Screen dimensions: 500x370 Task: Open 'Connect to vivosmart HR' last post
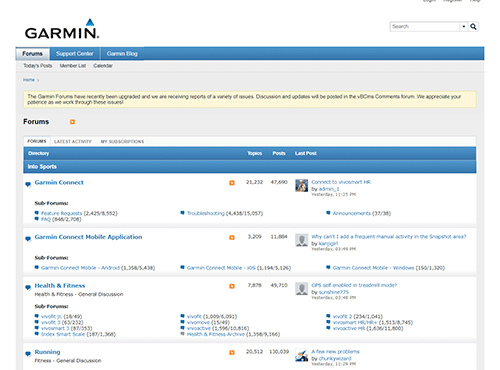pyautogui.click(x=341, y=182)
